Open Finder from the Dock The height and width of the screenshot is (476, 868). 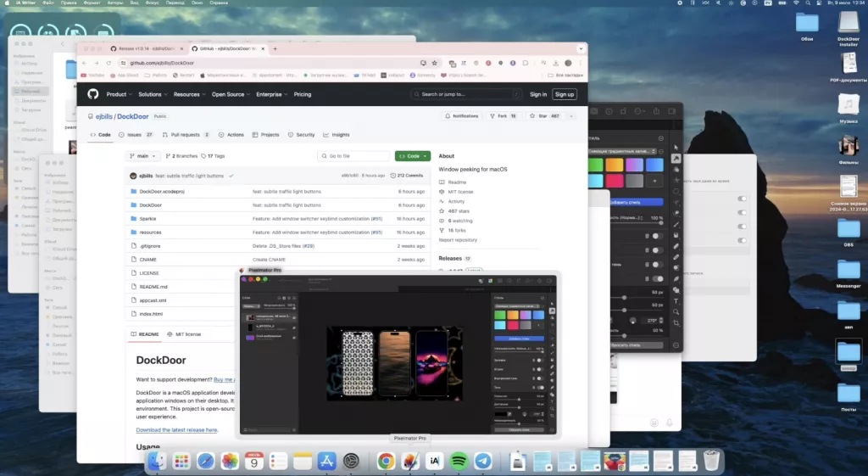pos(157,461)
